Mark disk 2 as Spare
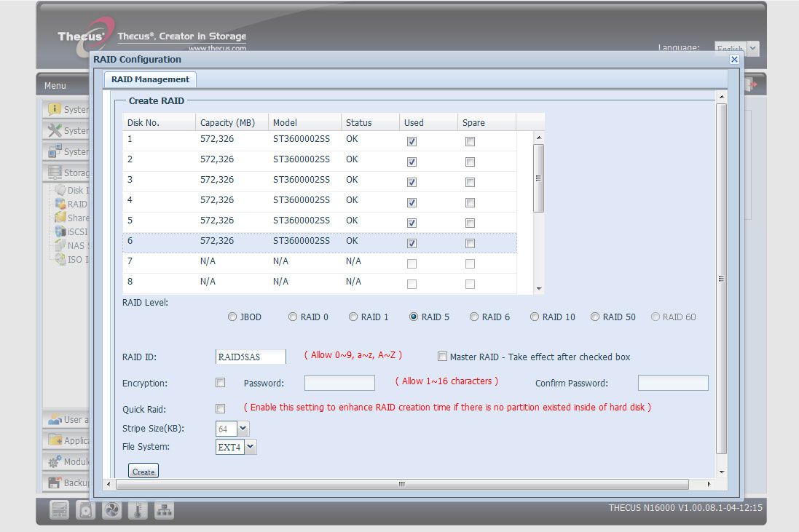Viewport: 799px width, 532px height. click(470, 162)
